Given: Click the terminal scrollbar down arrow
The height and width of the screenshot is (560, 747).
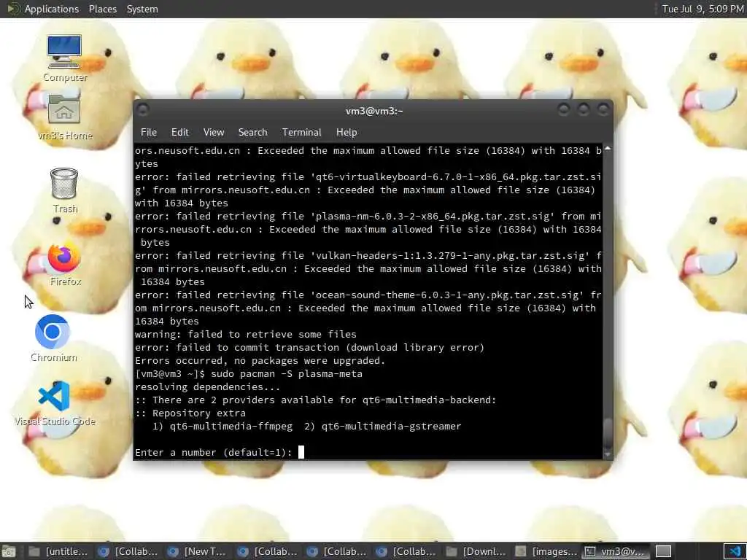Looking at the screenshot, I should 608,455.
